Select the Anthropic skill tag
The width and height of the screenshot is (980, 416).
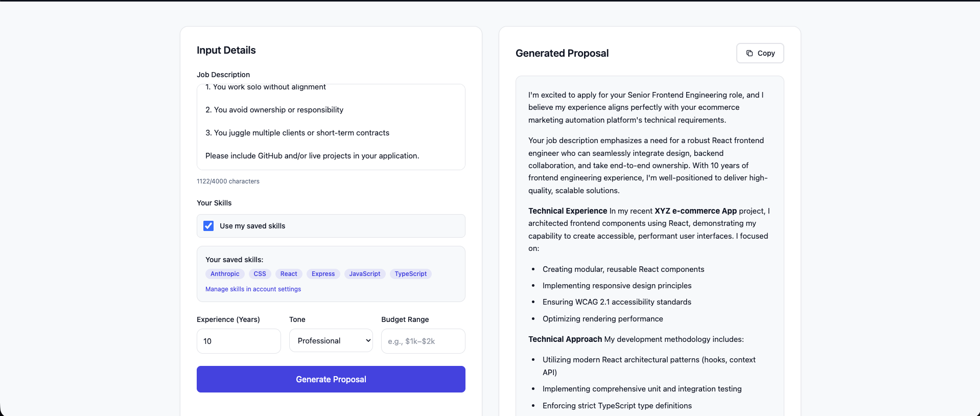point(225,274)
